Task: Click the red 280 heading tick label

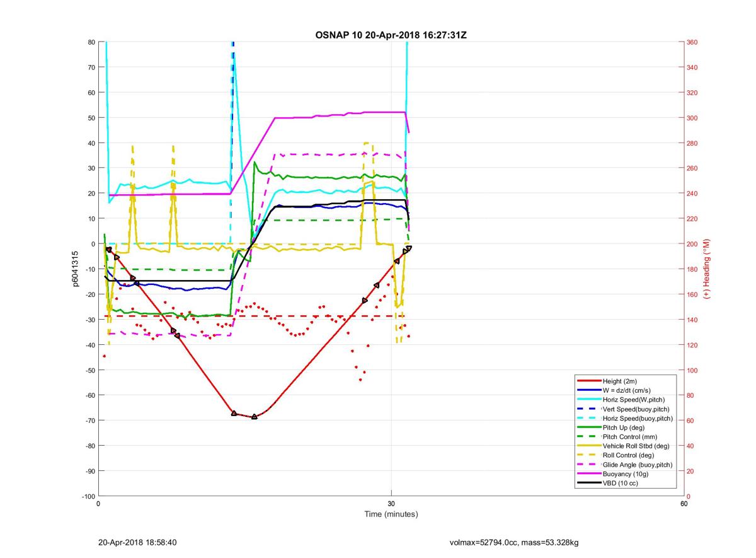Action: [692, 143]
